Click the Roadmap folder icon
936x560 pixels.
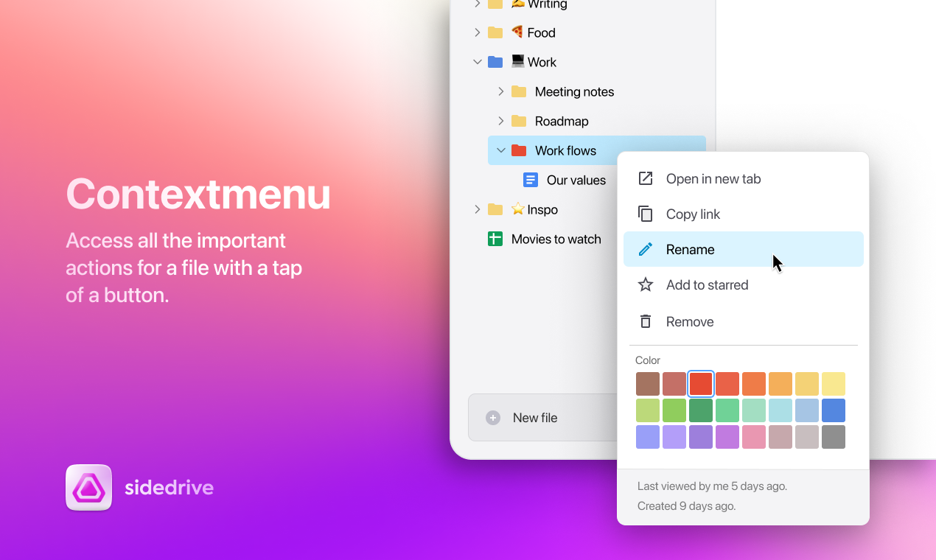click(x=519, y=121)
